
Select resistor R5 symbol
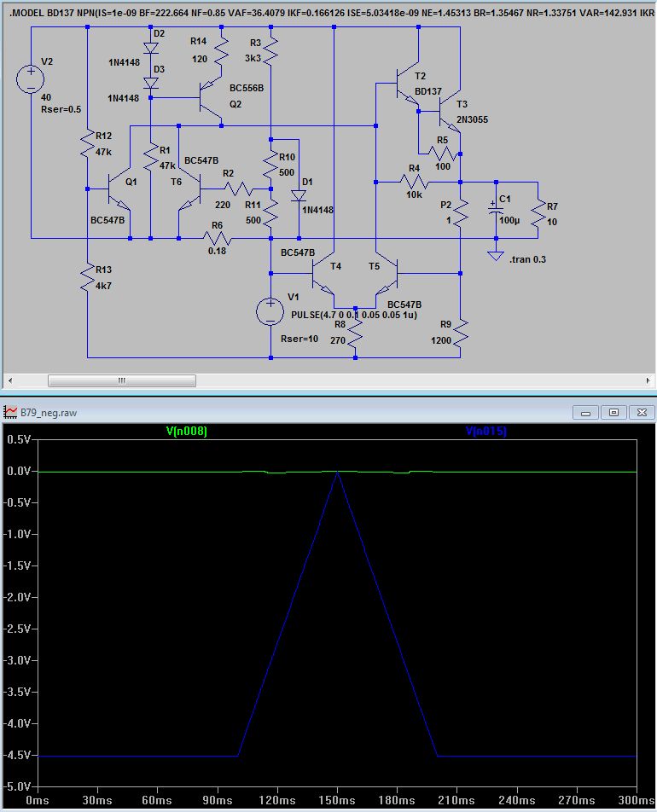point(443,154)
